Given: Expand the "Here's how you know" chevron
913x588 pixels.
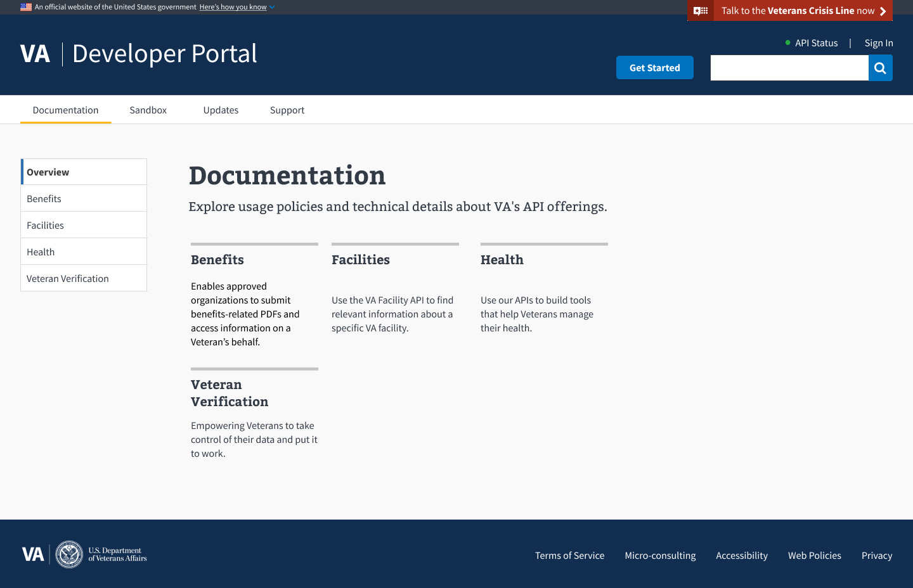Looking at the screenshot, I should (272, 7).
